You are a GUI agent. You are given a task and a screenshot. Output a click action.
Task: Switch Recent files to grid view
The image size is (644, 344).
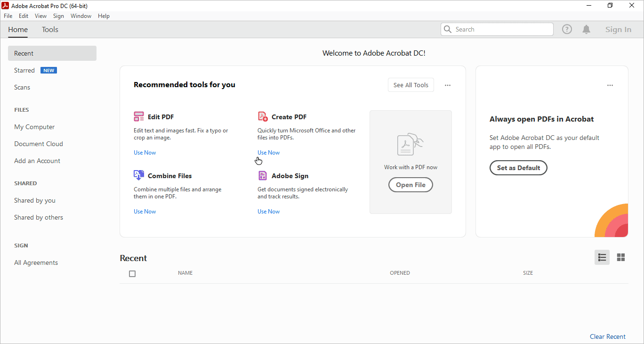[x=621, y=257]
